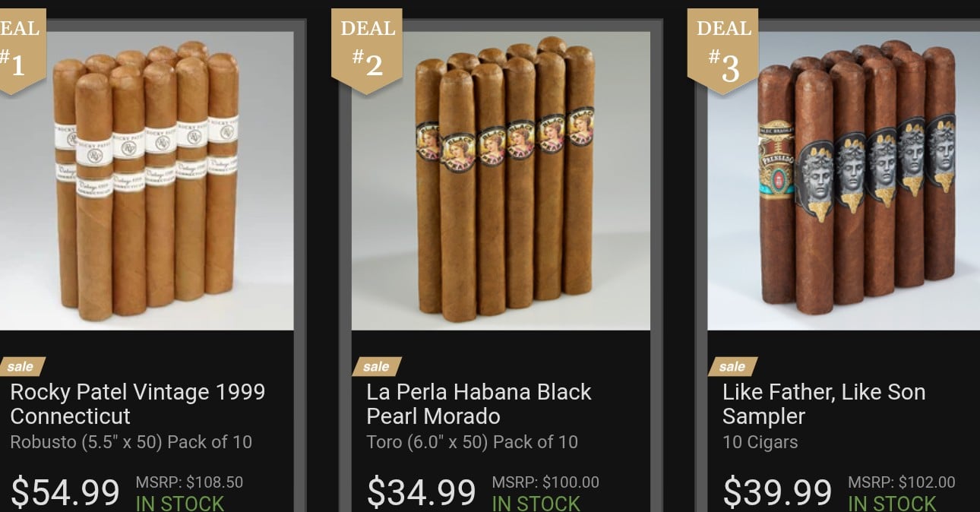Click the Deal #2 ribbon badge

pos(367,50)
